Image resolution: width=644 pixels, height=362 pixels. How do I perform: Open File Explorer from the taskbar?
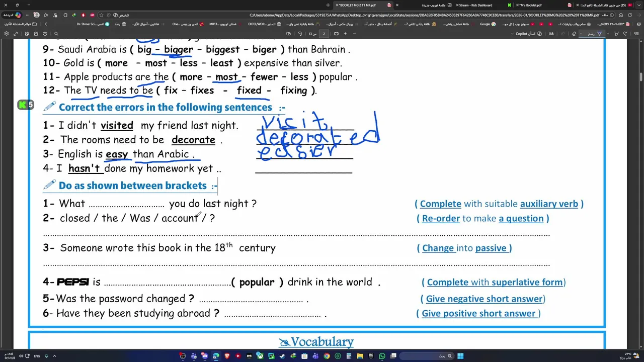click(x=360, y=356)
